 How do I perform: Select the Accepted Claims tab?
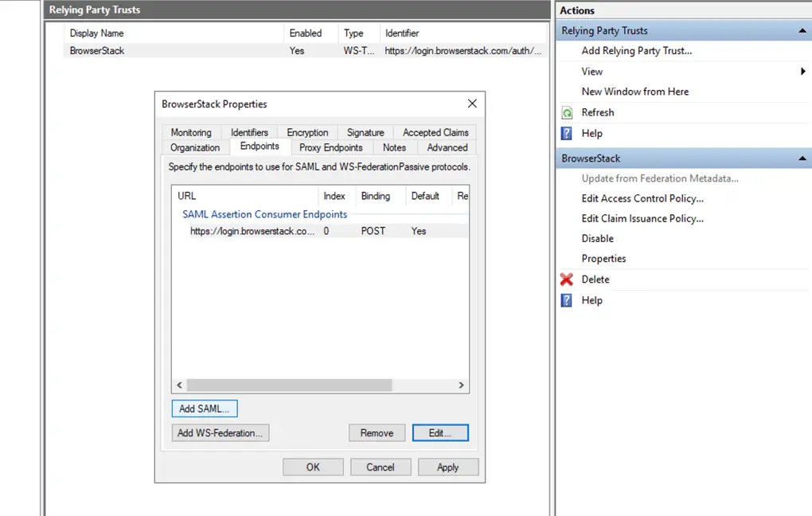pos(435,132)
